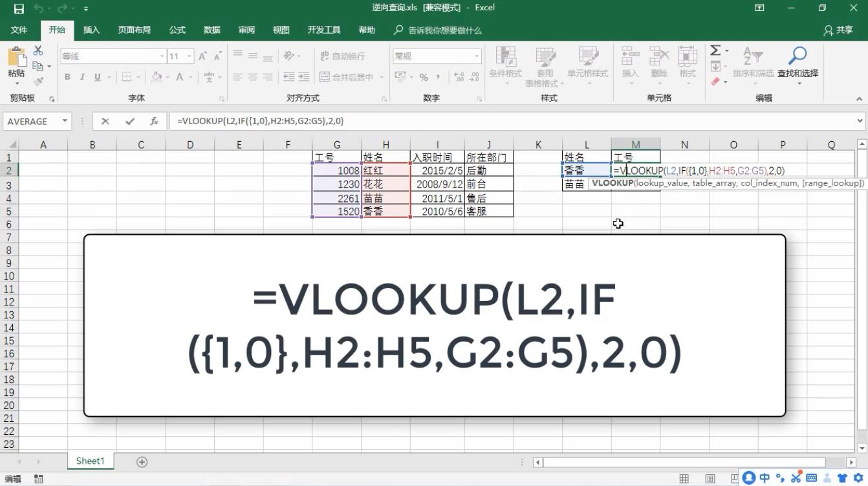Click the Clear eraser icon

point(715,82)
